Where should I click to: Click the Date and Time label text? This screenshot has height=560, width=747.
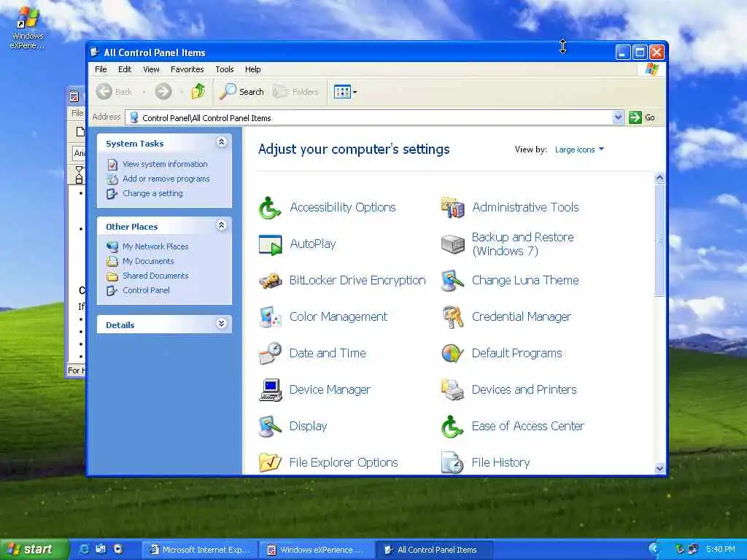point(328,354)
